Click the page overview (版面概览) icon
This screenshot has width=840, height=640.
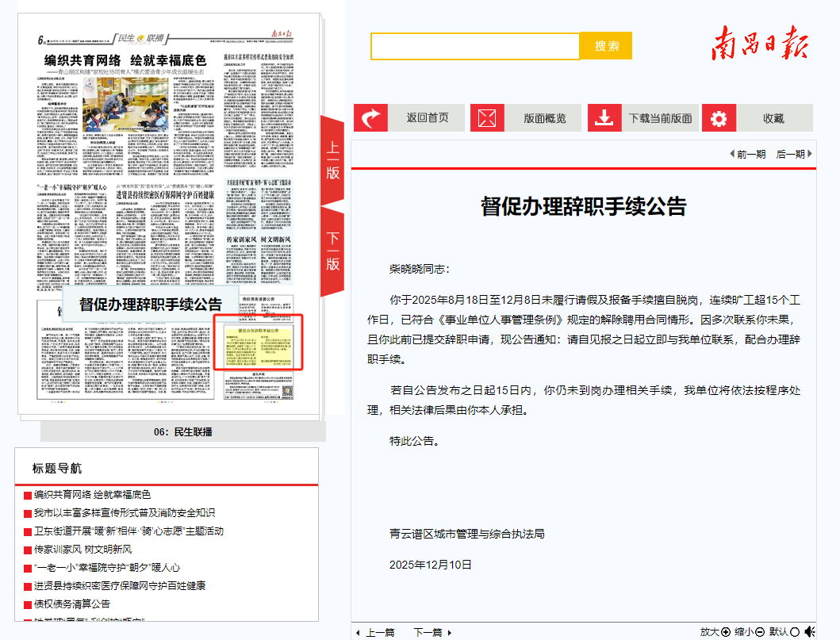click(x=487, y=118)
